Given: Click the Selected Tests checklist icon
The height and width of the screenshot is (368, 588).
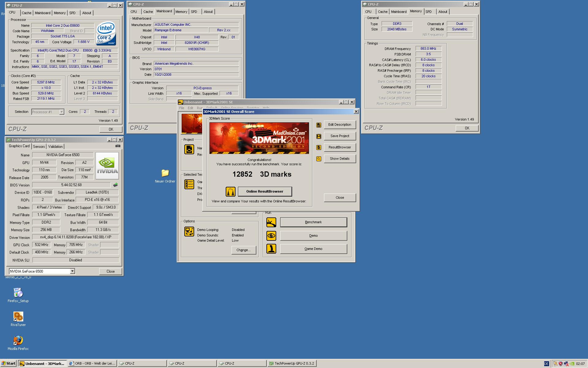Looking at the screenshot, I should 189,184.
